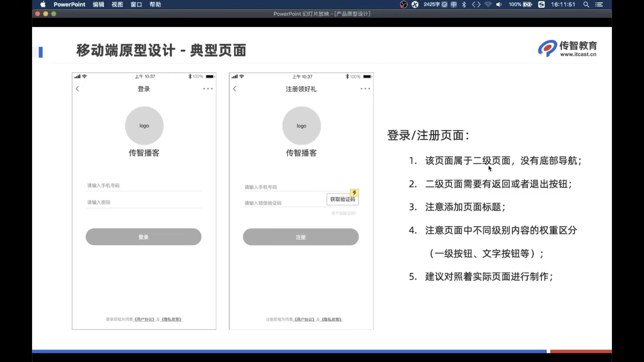The width and height of the screenshot is (644, 362).
Task: Click the volume speaker icon
Action: tap(499, 4)
